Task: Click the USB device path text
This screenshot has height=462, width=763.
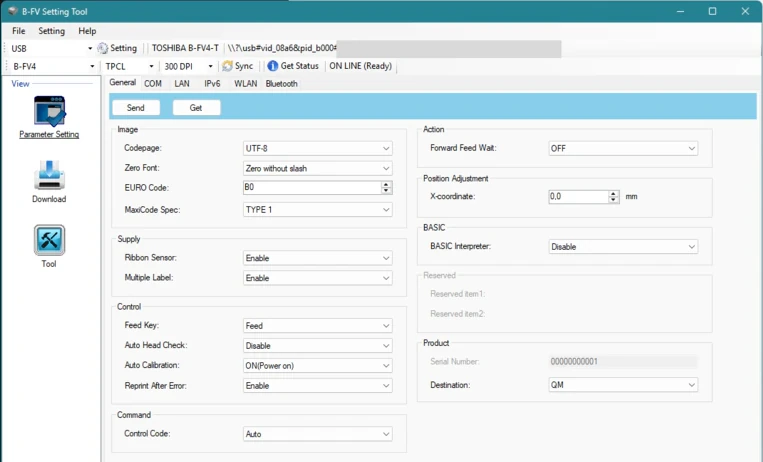Action: pyautogui.click(x=282, y=48)
